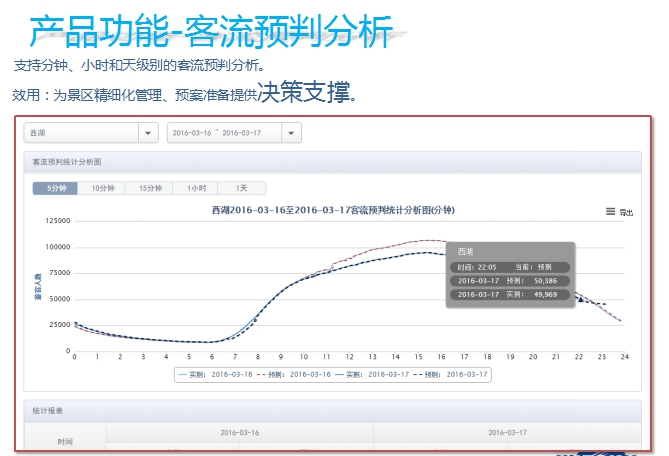Open the chart export hamburger menu icon

click(x=611, y=212)
